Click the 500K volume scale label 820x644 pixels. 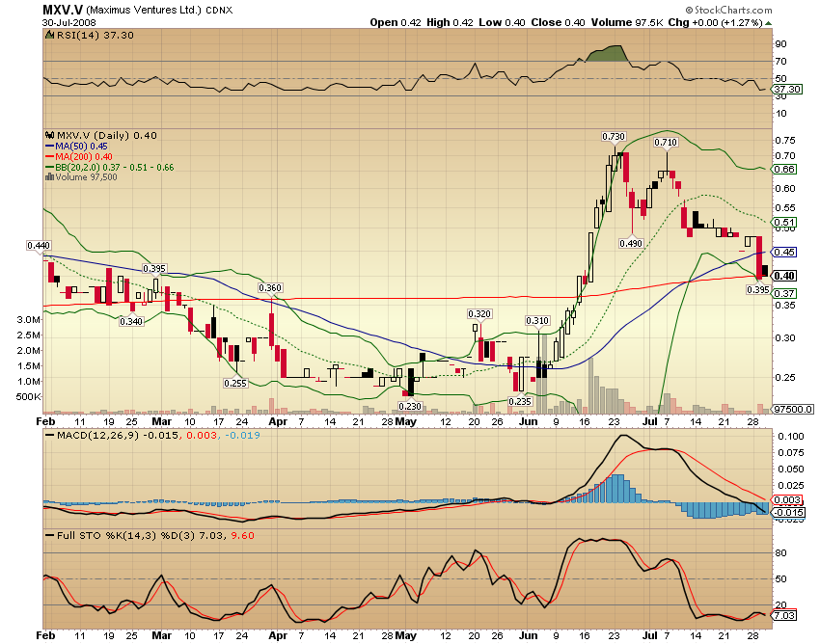pos(28,397)
